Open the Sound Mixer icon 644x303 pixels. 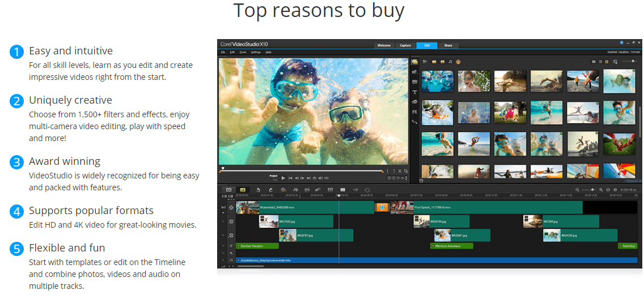click(x=295, y=190)
